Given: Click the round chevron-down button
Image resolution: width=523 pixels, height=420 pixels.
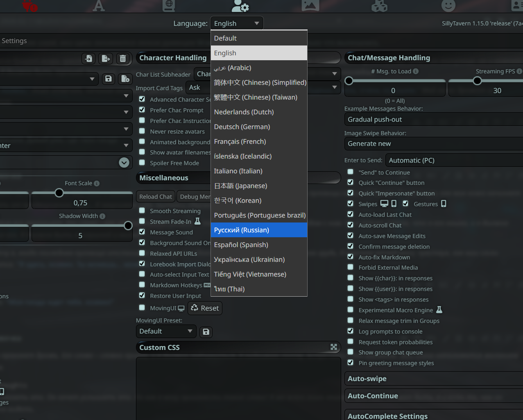Looking at the screenshot, I should [x=124, y=162].
